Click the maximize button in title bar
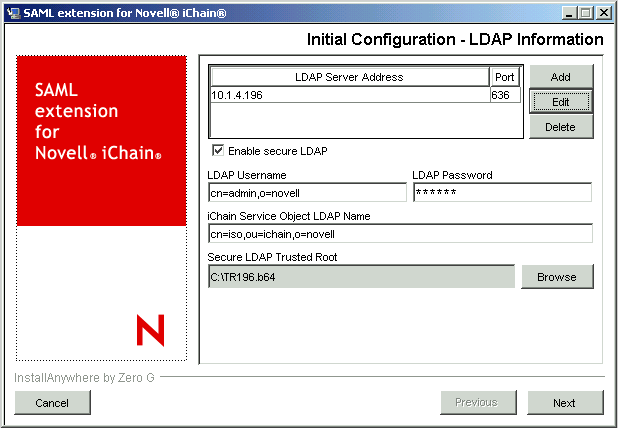Viewport: 618px width, 428px height. [x=586, y=13]
